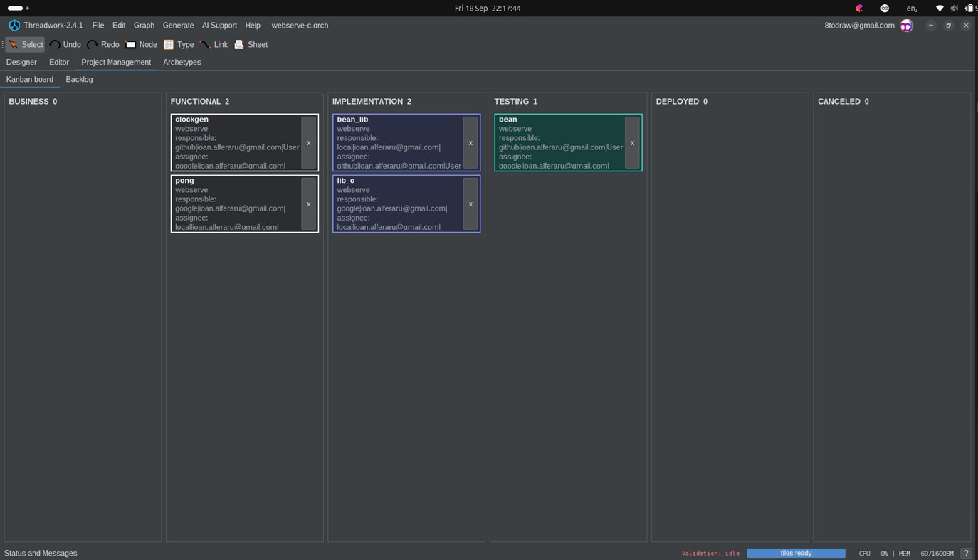Open the File menu
This screenshot has width=978, height=560.
click(98, 26)
